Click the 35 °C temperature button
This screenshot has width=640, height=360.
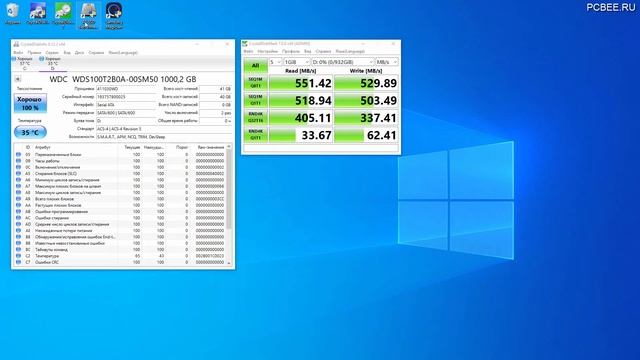[30, 132]
